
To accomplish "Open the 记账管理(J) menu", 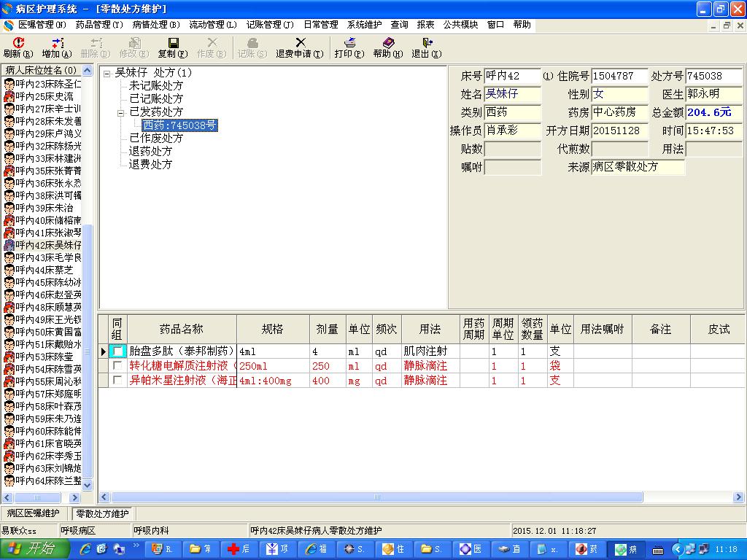I will (x=270, y=25).
